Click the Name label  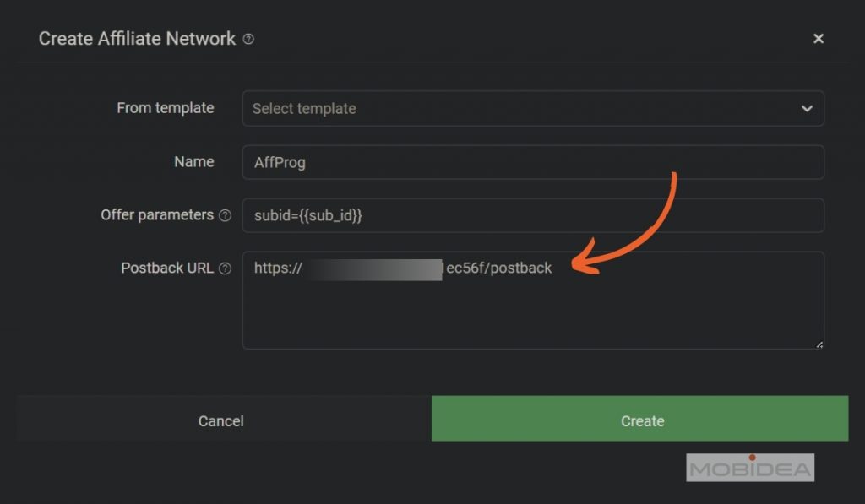(194, 161)
